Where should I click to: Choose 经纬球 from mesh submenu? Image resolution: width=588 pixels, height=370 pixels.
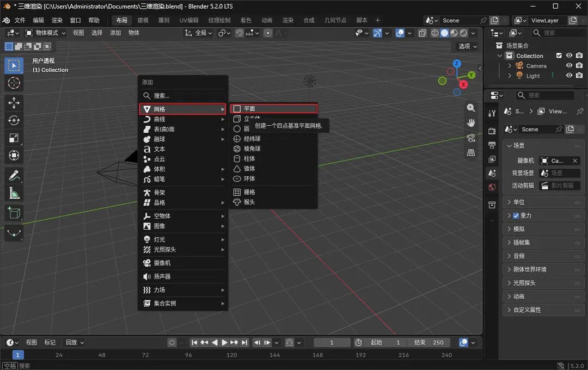pos(274,139)
